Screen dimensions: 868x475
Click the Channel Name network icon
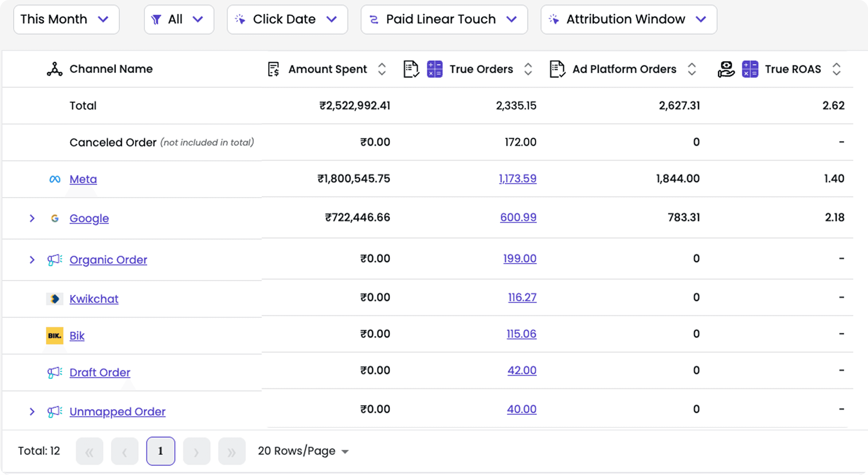pos(55,69)
